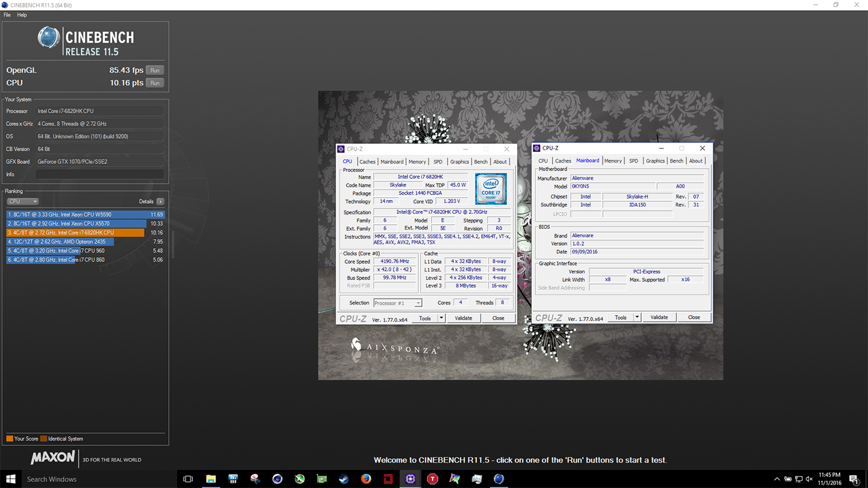The width and height of the screenshot is (868, 488).
Task: Open Processor #1 selection dropdown
Action: click(x=398, y=303)
